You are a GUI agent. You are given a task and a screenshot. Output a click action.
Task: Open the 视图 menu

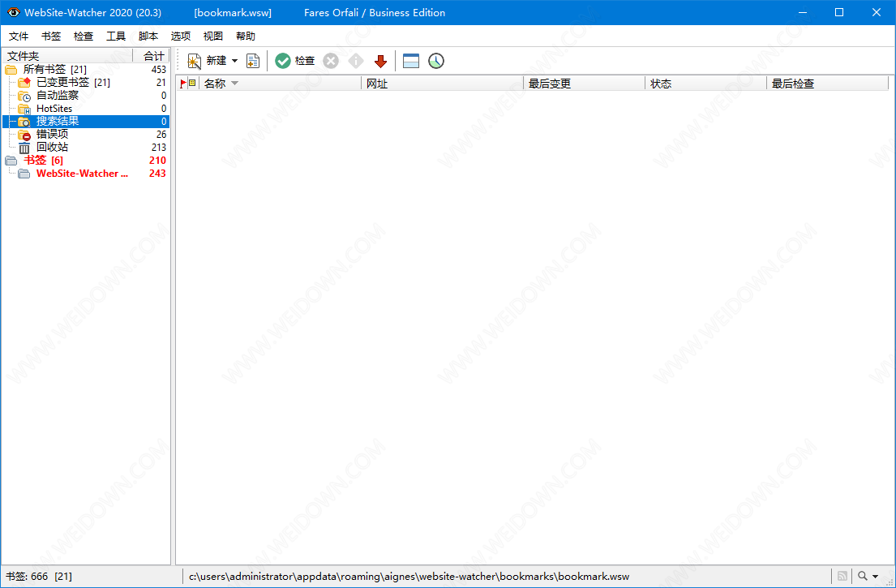(213, 36)
